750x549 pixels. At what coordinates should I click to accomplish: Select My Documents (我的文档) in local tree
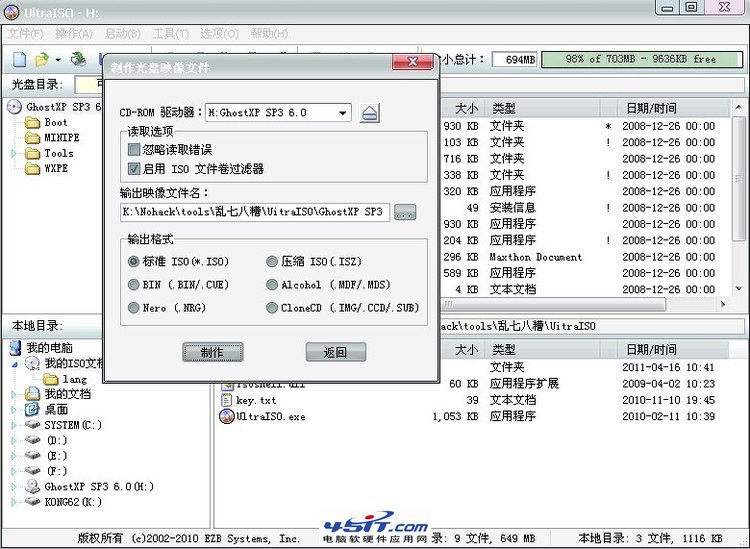coord(57,394)
